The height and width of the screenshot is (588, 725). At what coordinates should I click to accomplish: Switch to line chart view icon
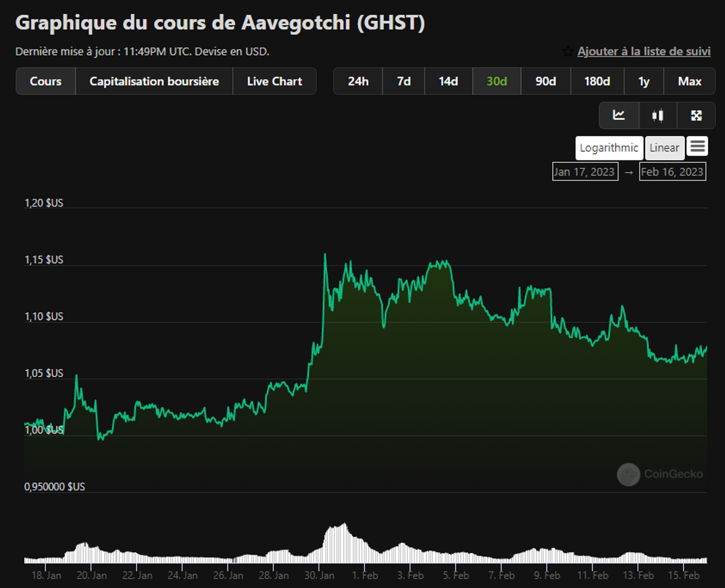click(x=619, y=115)
